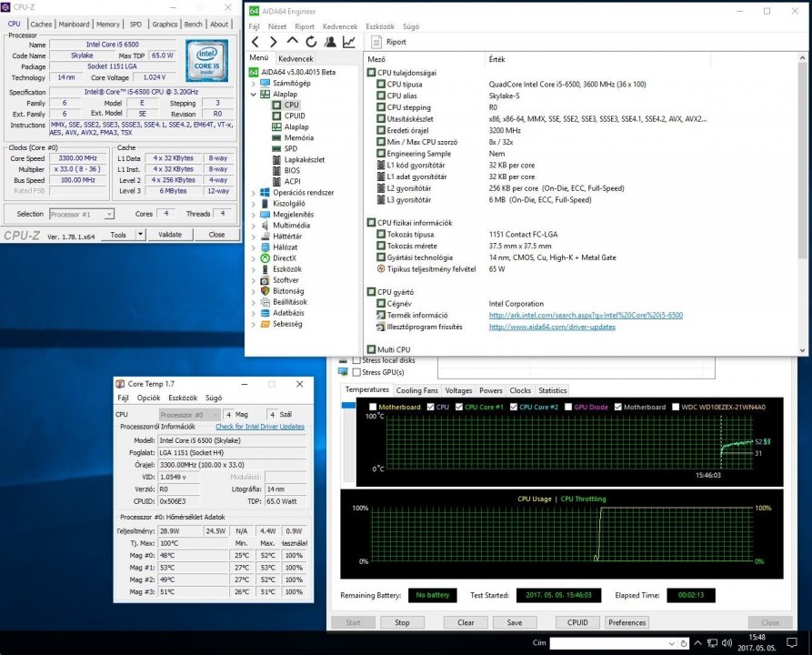Click the AIDA64 Engineer title bar icon
The image size is (812, 655).
tap(254, 11)
